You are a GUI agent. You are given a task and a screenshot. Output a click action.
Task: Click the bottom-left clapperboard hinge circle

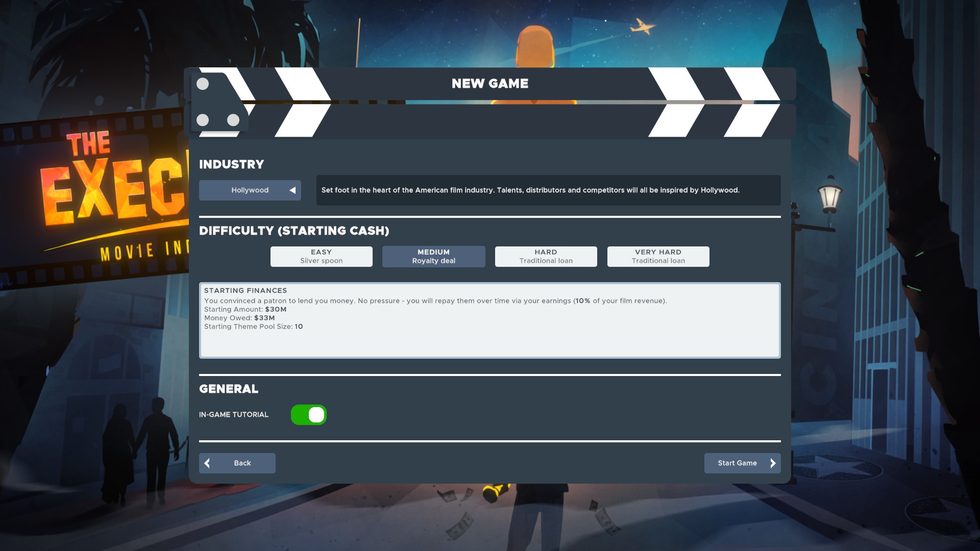203,120
